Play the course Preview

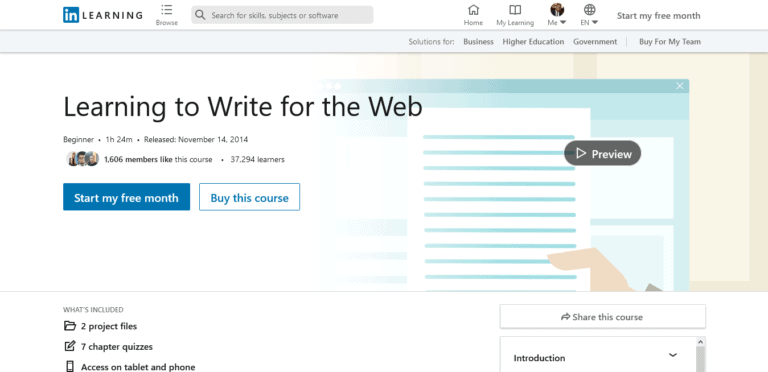click(602, 154)
